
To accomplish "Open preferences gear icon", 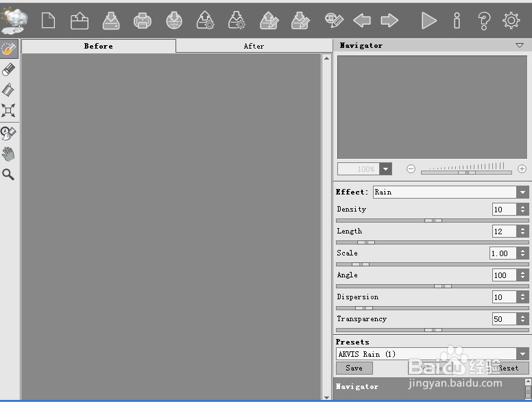I will [x=511, y=21].
